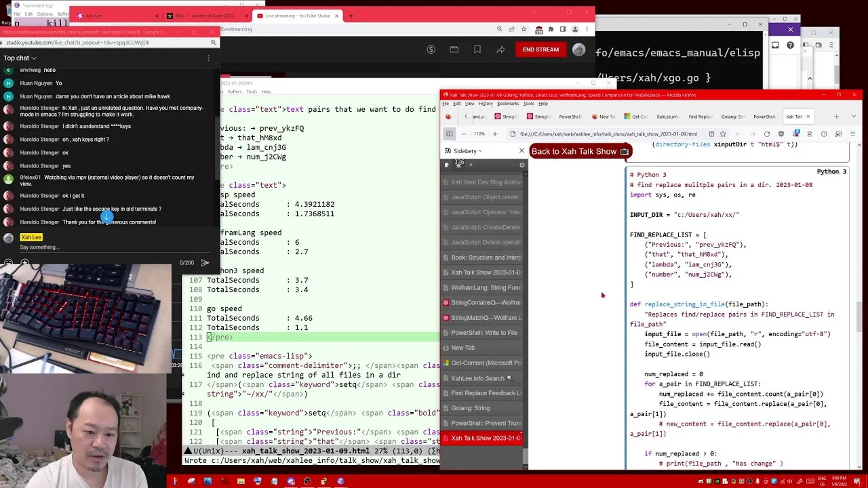Image resolution: width=868 pixels, height=488 pixels.
Task: Click the stream bookmark marker icon
Action: coord(477,49)
